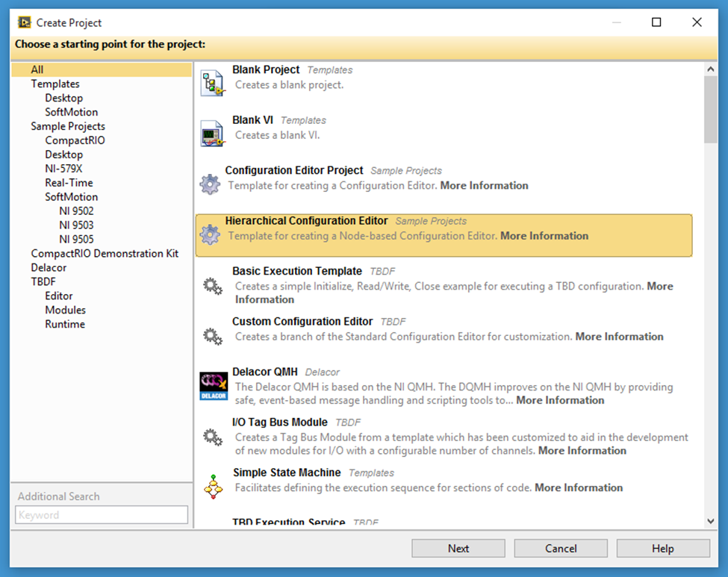
Task: Open More Information for Delacor QMH
Action: [x=560, y=400]
